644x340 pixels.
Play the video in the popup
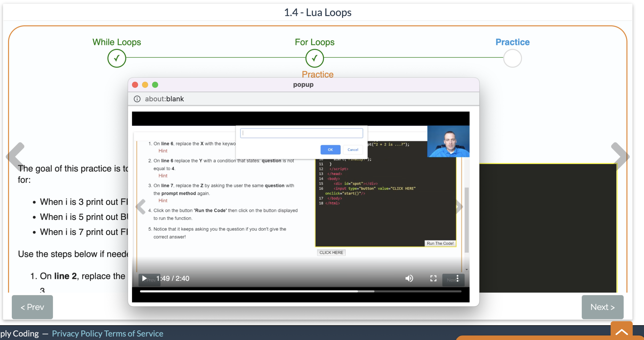click(144, 278)
